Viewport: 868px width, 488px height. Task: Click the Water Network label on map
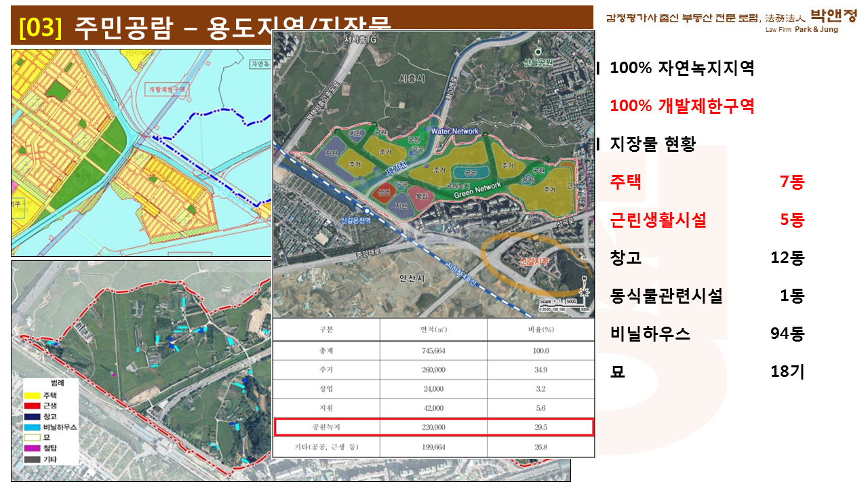[x=455, y=131]
